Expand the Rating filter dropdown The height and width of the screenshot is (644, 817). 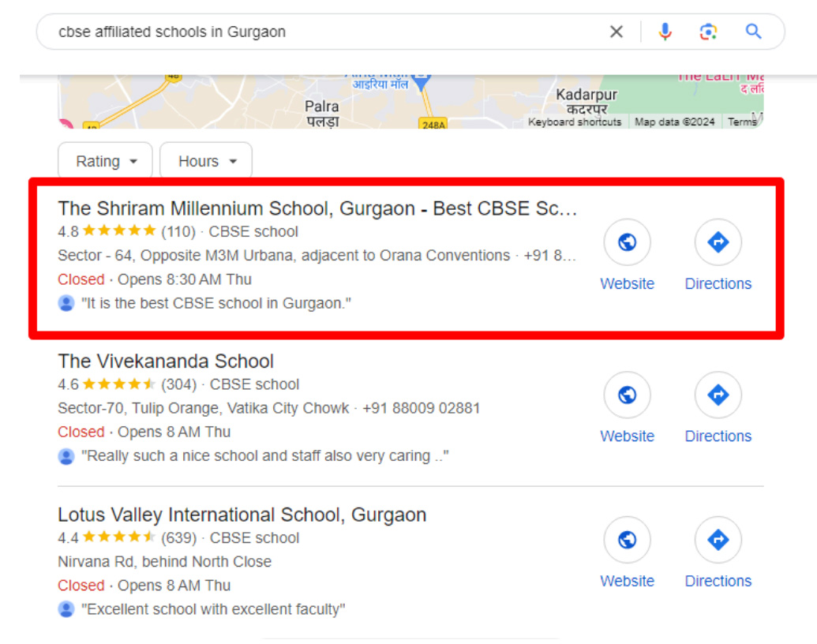107,162
